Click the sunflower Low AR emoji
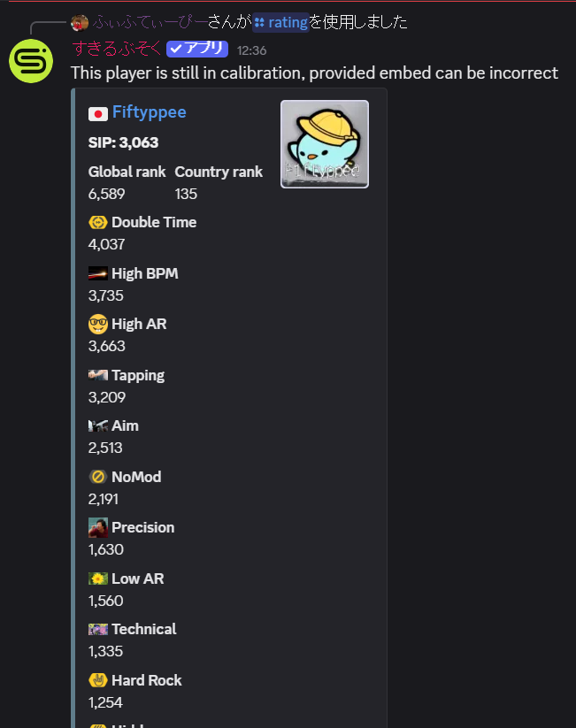This screenshot has height=728, width=576. (x=98, y=579)
